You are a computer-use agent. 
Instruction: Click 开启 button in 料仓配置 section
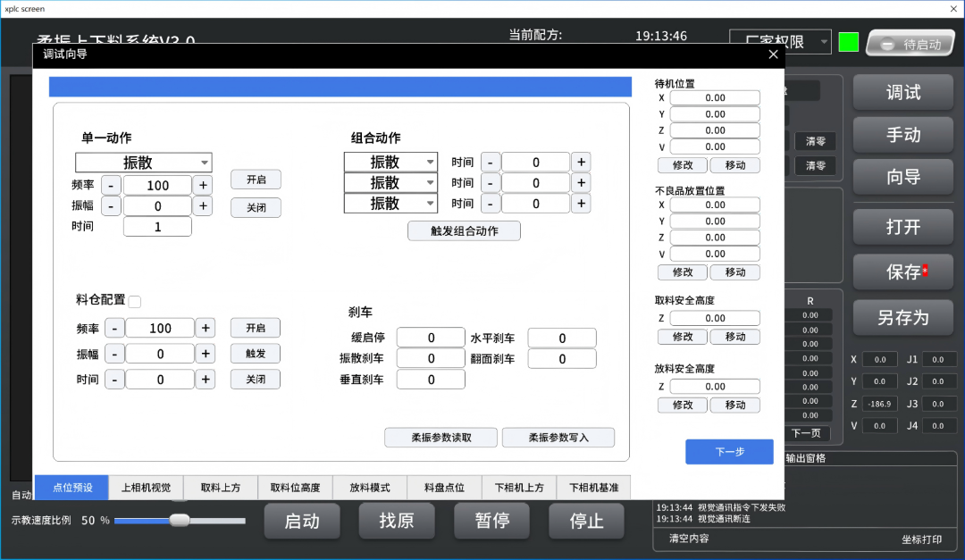pyautogui.click(x=256, y=328)
